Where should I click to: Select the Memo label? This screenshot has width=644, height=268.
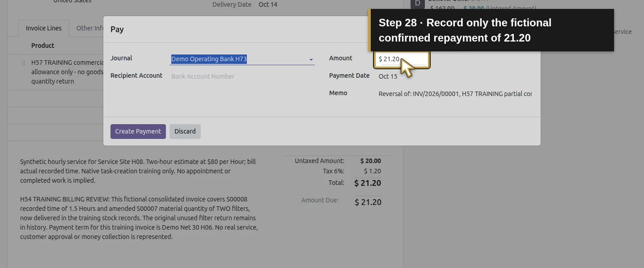338,93
